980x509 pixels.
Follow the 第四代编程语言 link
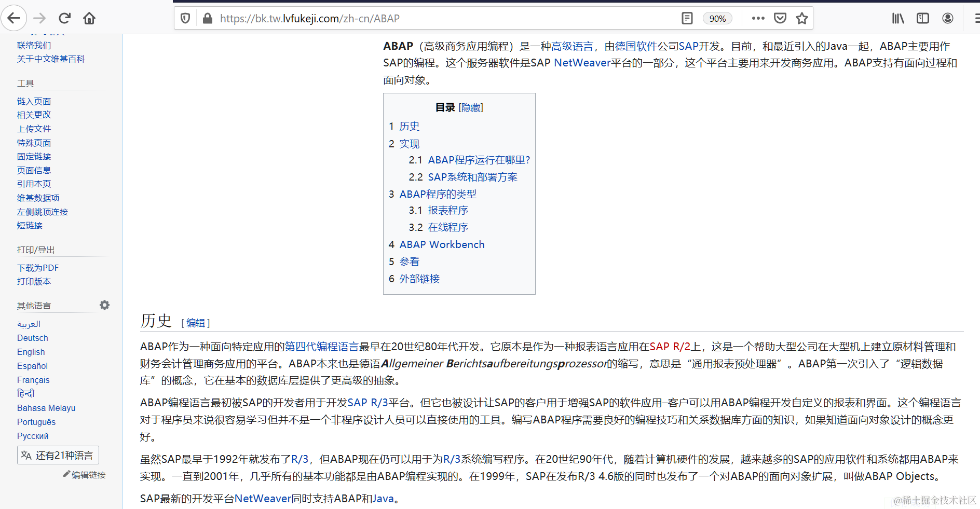[322, 347]
